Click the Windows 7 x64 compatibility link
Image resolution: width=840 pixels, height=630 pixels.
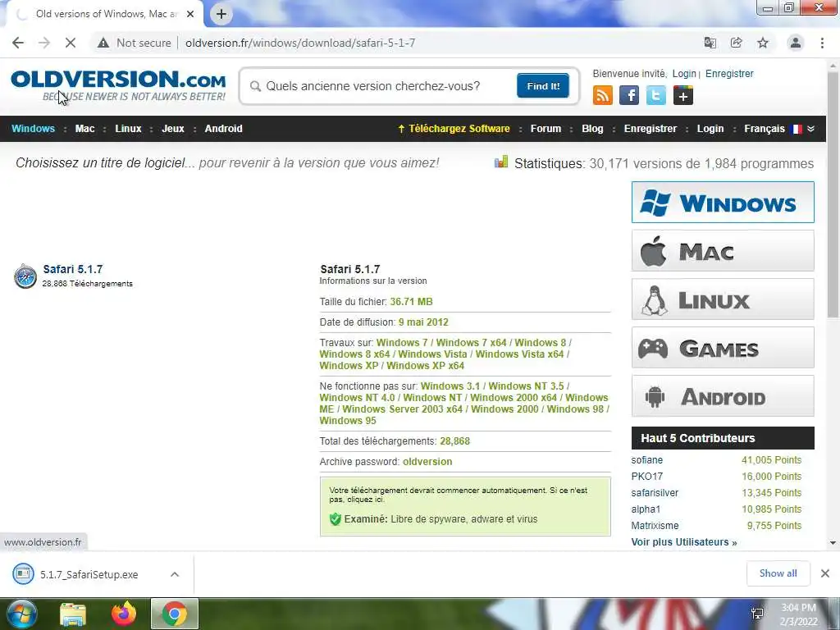(x=471, y=343)
